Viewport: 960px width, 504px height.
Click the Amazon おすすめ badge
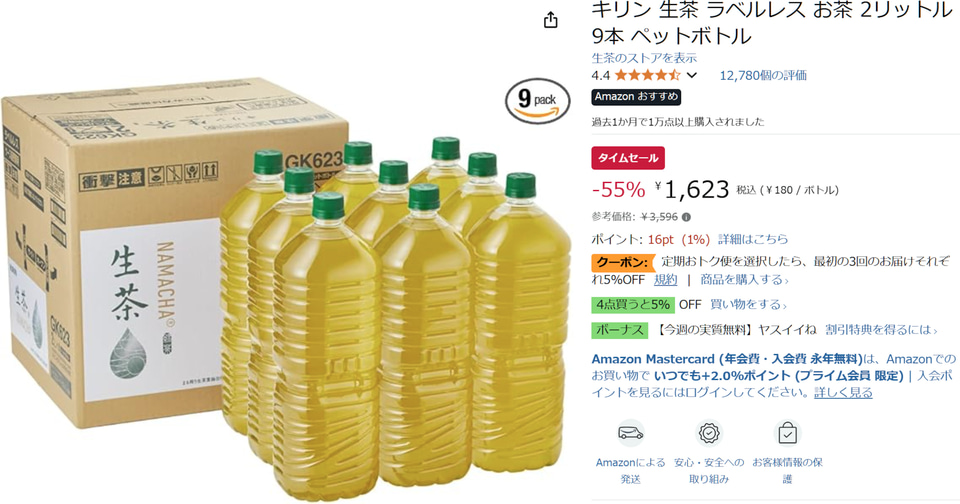coord(636,97)
